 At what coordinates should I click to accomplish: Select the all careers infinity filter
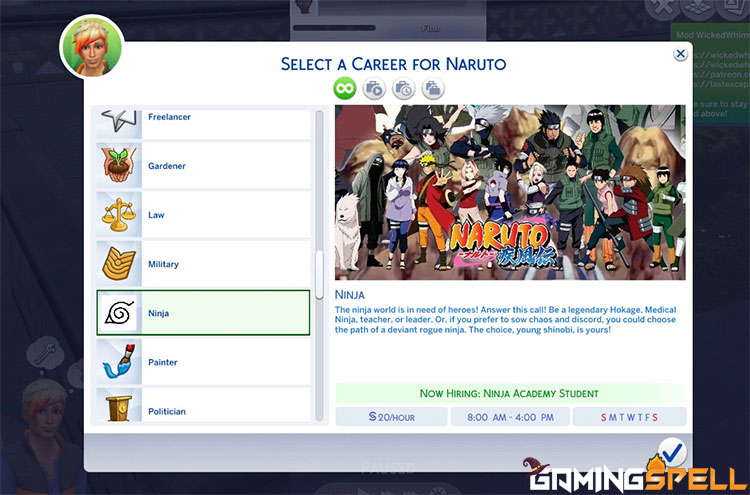click(345, 88)
